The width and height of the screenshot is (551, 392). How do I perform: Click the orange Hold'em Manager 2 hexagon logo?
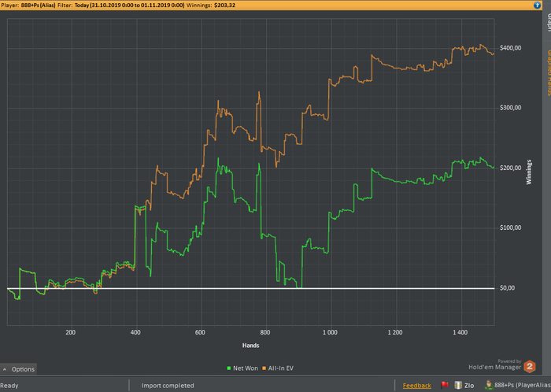[530, 366]
